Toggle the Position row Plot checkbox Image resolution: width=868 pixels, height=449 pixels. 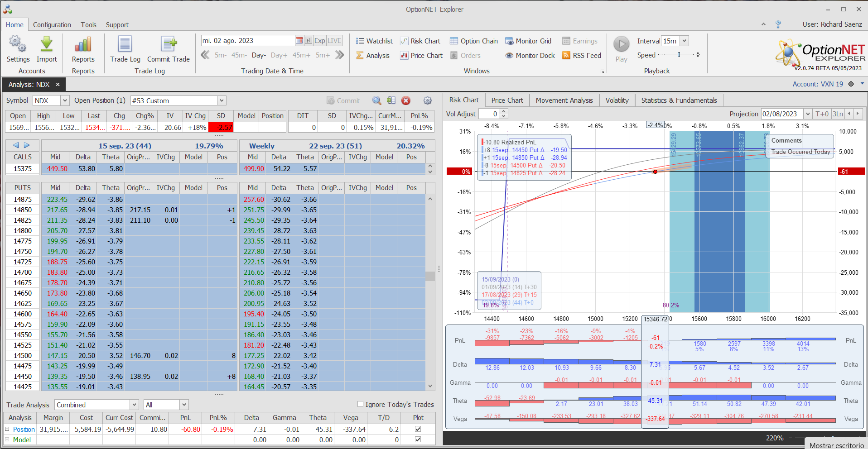(x=418, y=429)
